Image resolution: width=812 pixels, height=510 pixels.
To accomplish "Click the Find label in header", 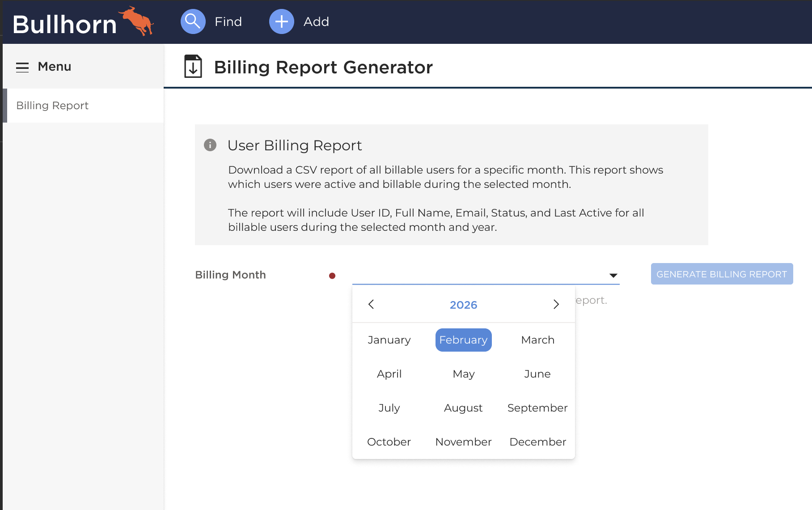I will (228, 21).
